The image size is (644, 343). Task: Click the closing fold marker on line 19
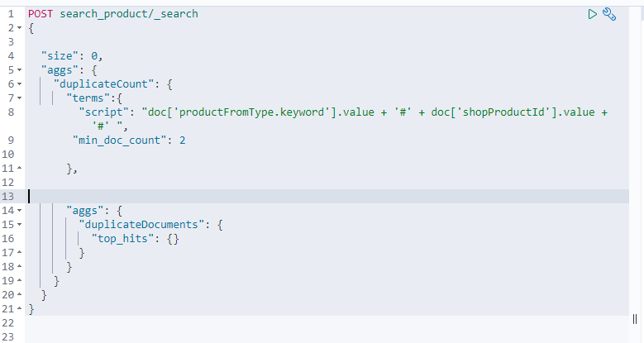(x=19, y=280)
